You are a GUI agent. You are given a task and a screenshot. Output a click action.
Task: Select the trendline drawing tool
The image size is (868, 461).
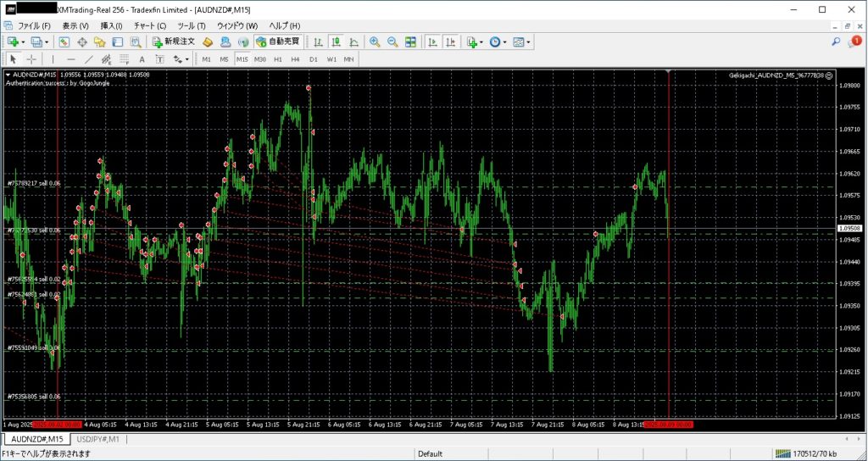[89, 59]
